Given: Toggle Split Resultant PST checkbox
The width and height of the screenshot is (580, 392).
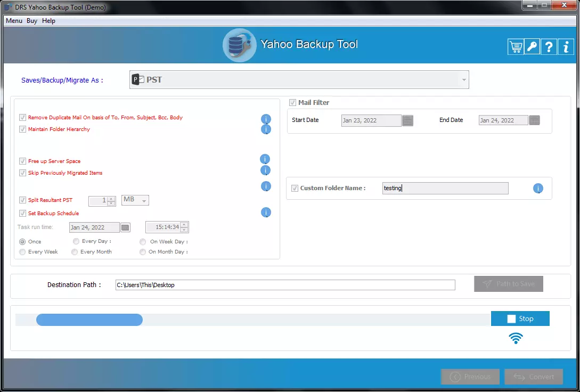Looking at the screenshot, I should [x=22, y=200].
